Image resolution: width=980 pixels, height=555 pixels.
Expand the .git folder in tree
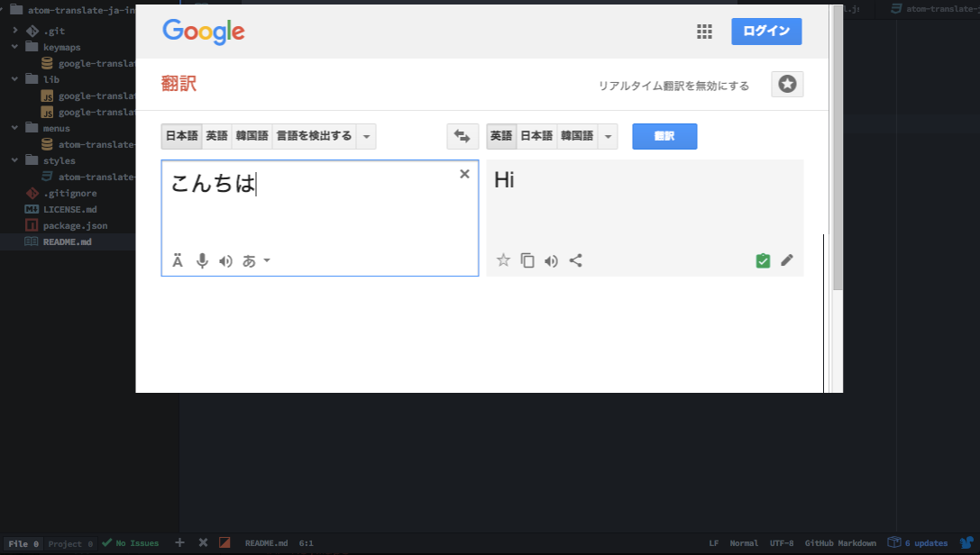15,31
